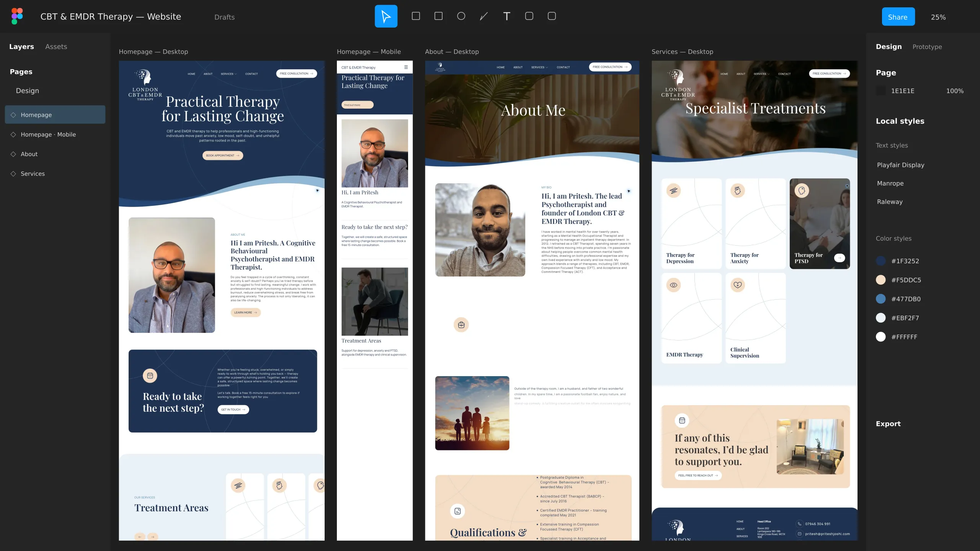Select the 'About — Desktop' frame label
Viewport: 980px width, 551px height.
[x=452, y=52]
